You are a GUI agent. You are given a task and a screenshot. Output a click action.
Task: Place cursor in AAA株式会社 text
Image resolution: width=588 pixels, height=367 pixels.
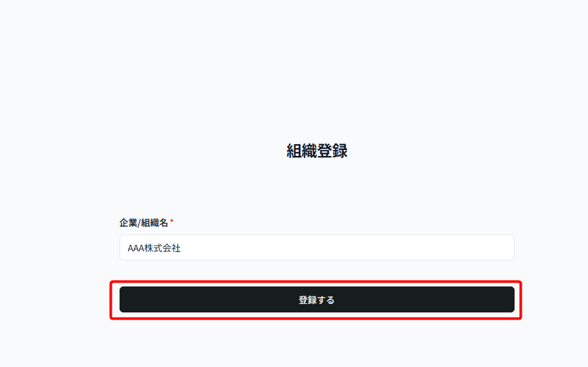[154, 248]
